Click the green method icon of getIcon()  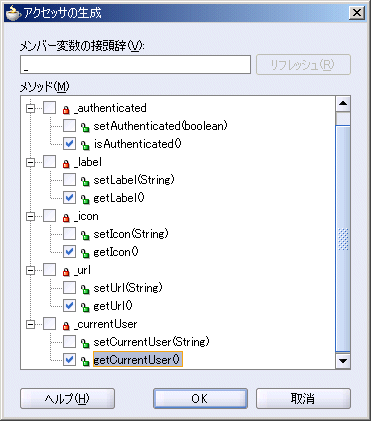click(x=85, y=253)
